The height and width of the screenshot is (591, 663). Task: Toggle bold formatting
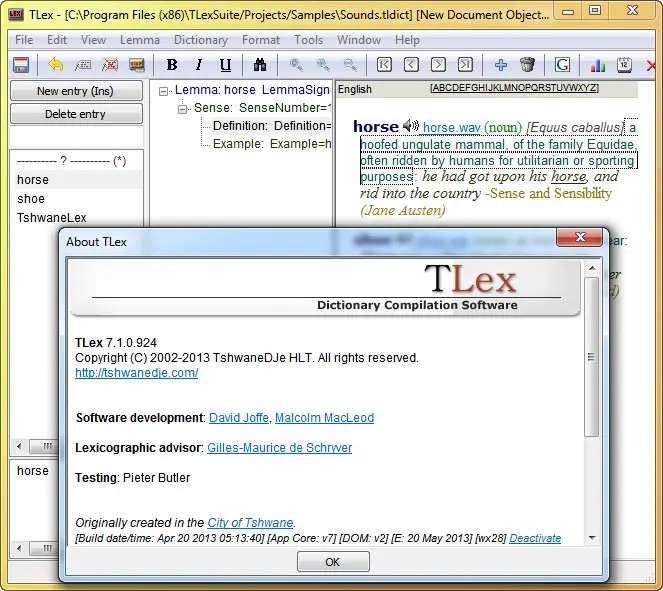point(172,65)
